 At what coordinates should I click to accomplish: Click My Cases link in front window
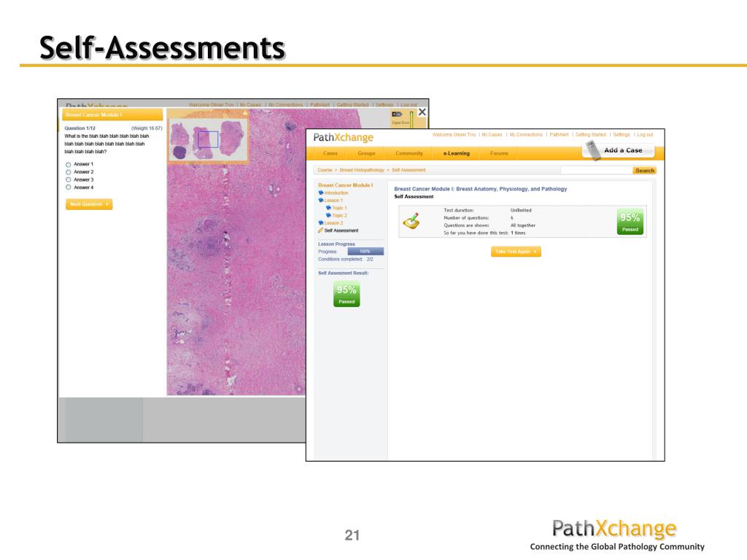[x=492, y=135]
